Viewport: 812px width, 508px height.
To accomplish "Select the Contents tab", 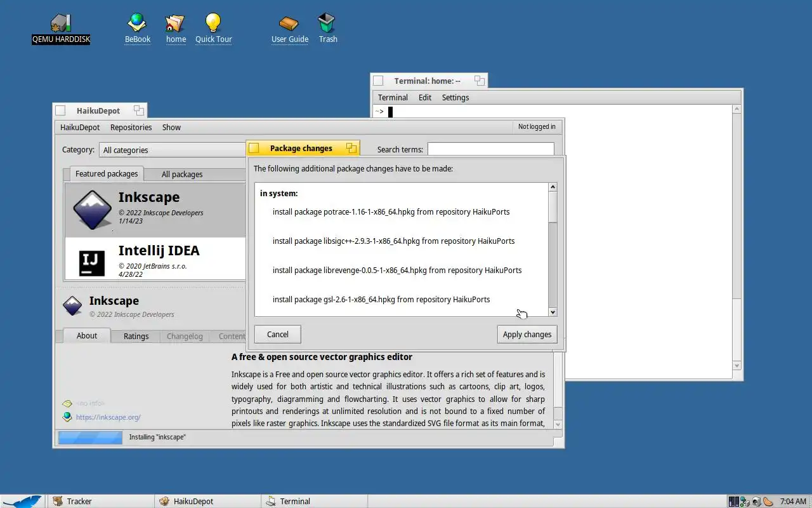I will pos(229,336).
